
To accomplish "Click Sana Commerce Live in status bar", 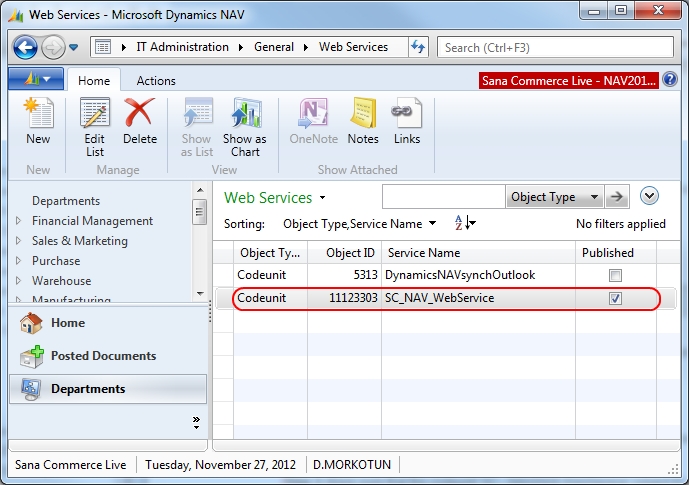I will tap(70, 464).
